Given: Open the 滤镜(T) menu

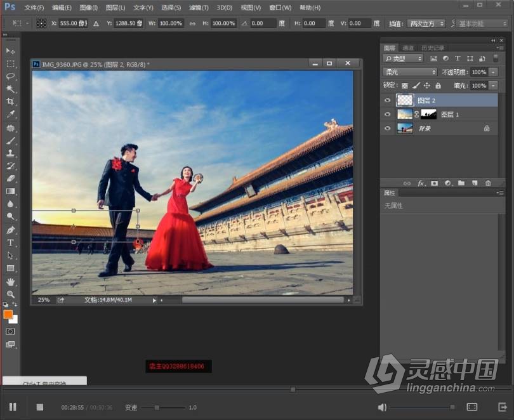Looking at the screenshot, I should [199, 8].
